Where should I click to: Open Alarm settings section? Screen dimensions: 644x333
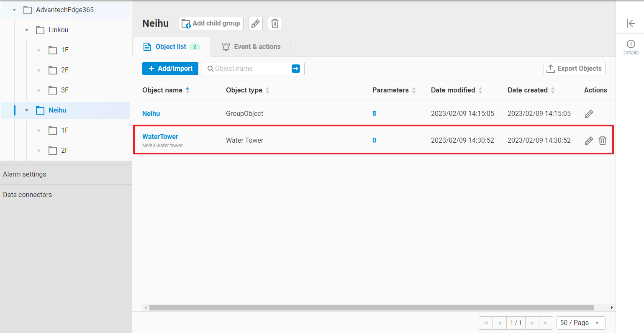[25, 174]
